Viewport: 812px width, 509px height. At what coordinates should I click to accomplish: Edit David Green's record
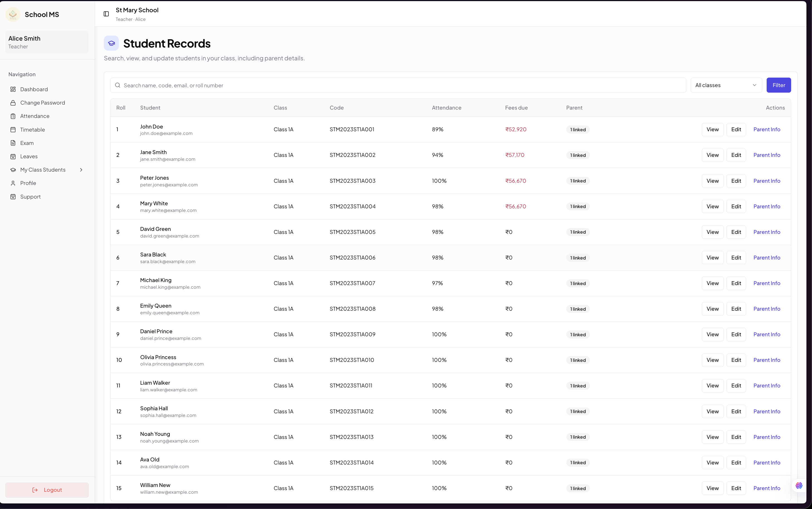(x=736, y=232)
